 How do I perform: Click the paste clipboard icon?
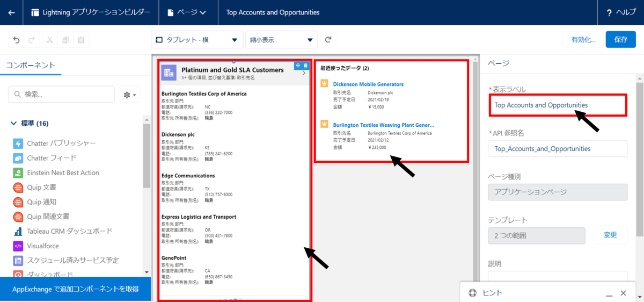tap(81, 40)
